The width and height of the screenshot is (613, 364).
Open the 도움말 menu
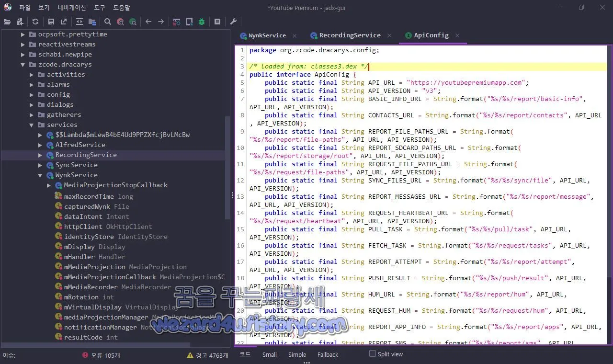click(122, 8)
